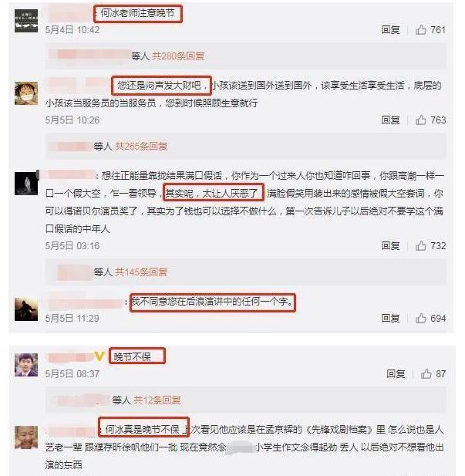
Task: Click the yellow V verified badge
Action: coord(99,356)
